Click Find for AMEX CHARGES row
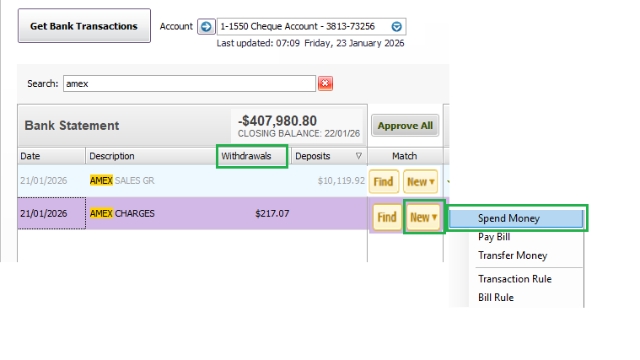640x360 pixels. (387, 217)
